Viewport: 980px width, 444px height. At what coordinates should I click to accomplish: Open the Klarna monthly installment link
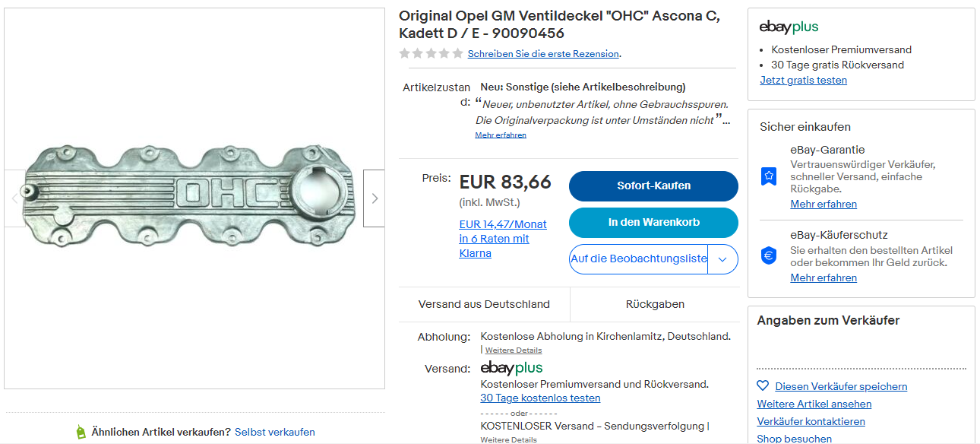[503, 239]
